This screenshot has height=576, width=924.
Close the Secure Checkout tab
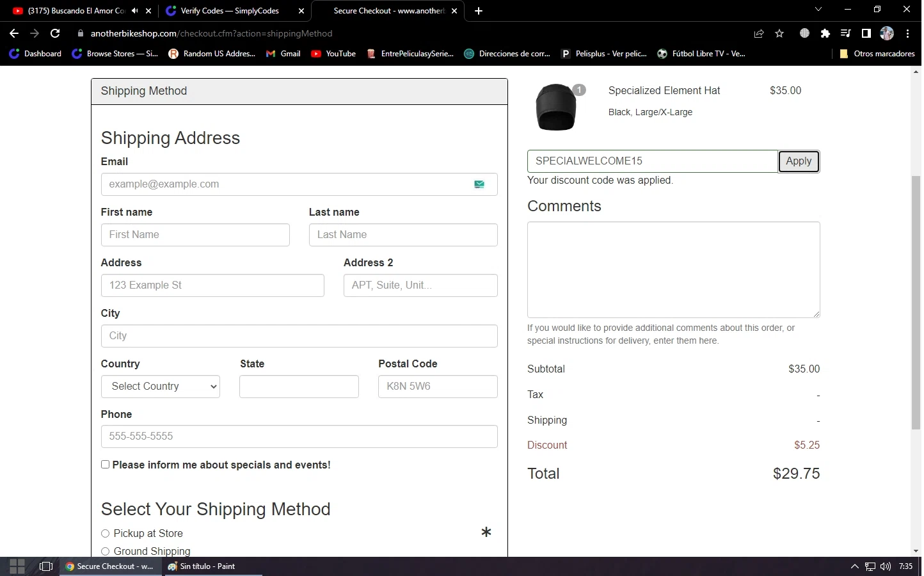coord(454,11)
